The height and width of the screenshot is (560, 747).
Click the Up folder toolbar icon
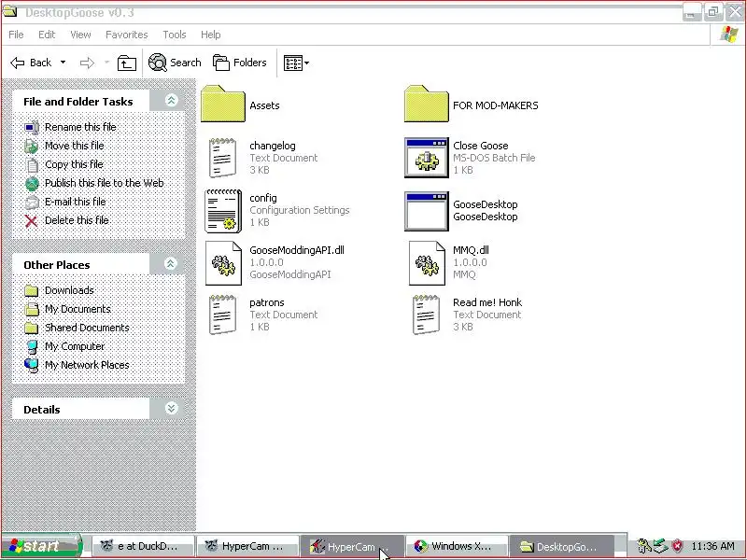coord(127,63)
